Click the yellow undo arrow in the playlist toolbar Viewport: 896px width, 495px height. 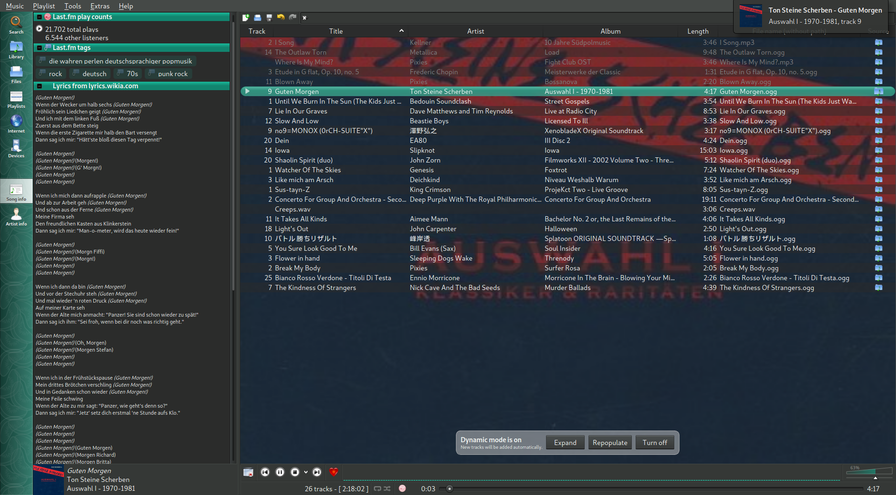click(281, 18)
